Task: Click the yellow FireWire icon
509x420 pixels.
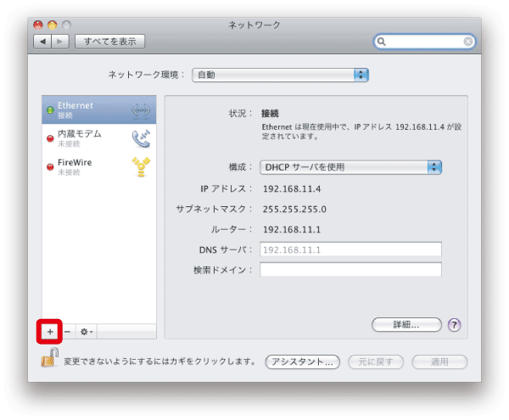Action: coord(141,167)
